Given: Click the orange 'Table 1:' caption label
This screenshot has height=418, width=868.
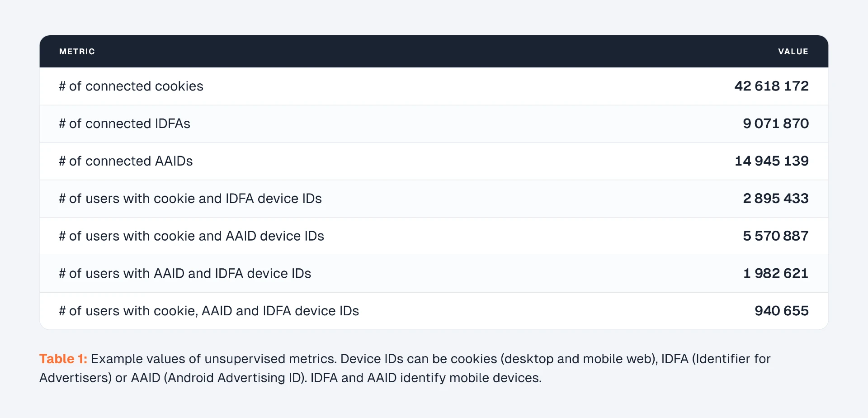Looking at the screenshot, I should click(63, 359).
